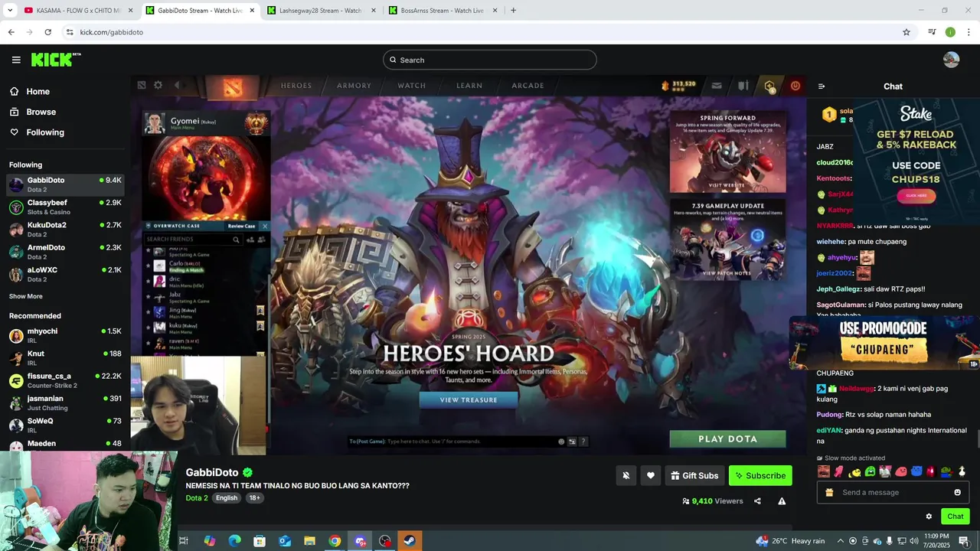Open the tab search dropdown in Chrome
Screen dimensions: 980x551
pyautogui.click(x=10, y=10)
